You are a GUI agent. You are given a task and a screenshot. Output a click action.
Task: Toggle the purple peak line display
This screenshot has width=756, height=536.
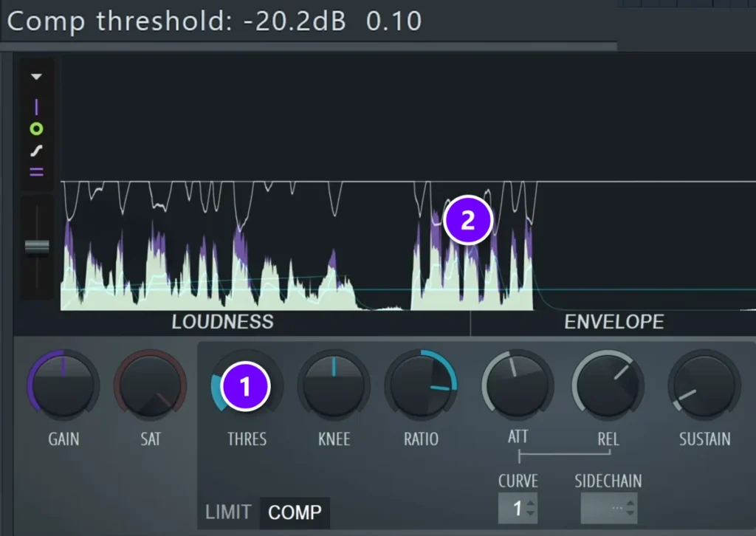tap(36, 106)
